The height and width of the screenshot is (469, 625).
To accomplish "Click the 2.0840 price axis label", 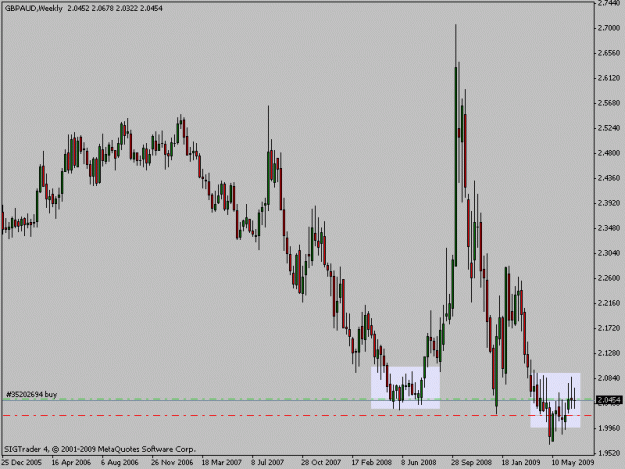I will coord(609,378).
